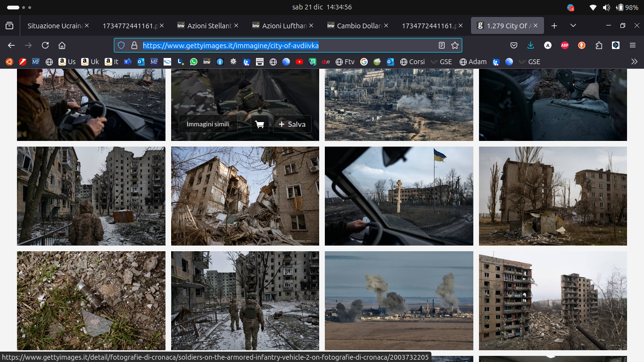Viewport: 644px width, 362px height.
Task: Open the Adam bookmark
Action: pyautogui.click(x=473, y=62)
